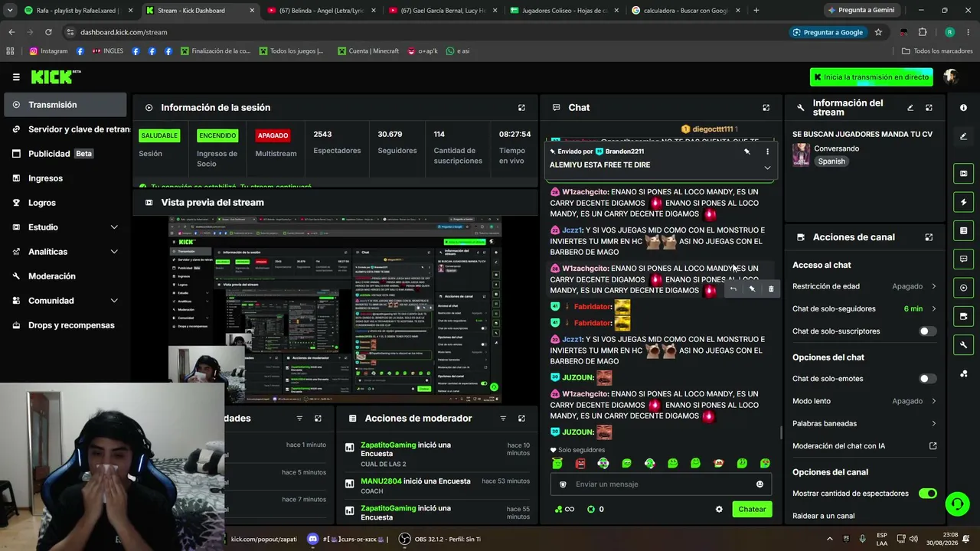Click the info icon in right sidebar
The width and height of the screenshot is (980, 551).
[963, 108]
